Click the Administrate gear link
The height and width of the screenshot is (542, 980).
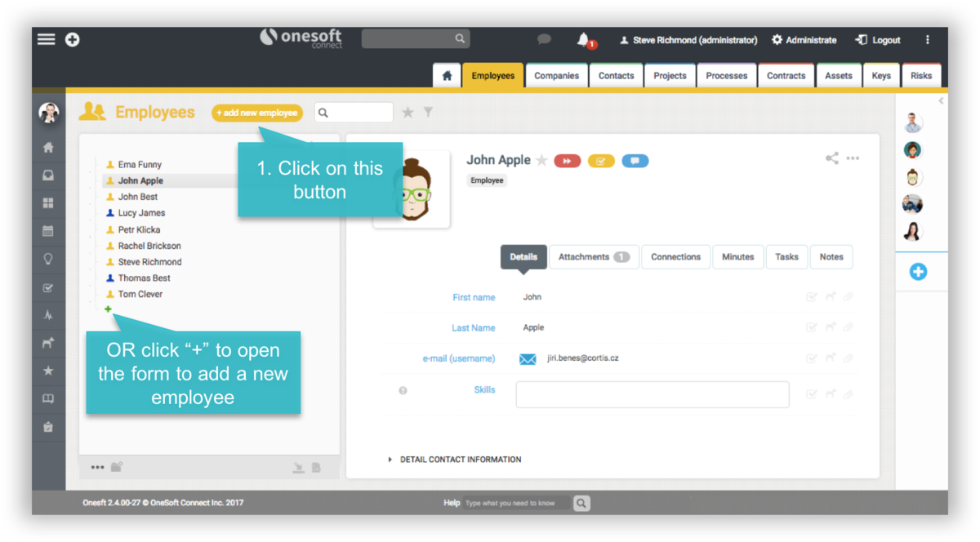pyautogui.click(x=804, y=39)
